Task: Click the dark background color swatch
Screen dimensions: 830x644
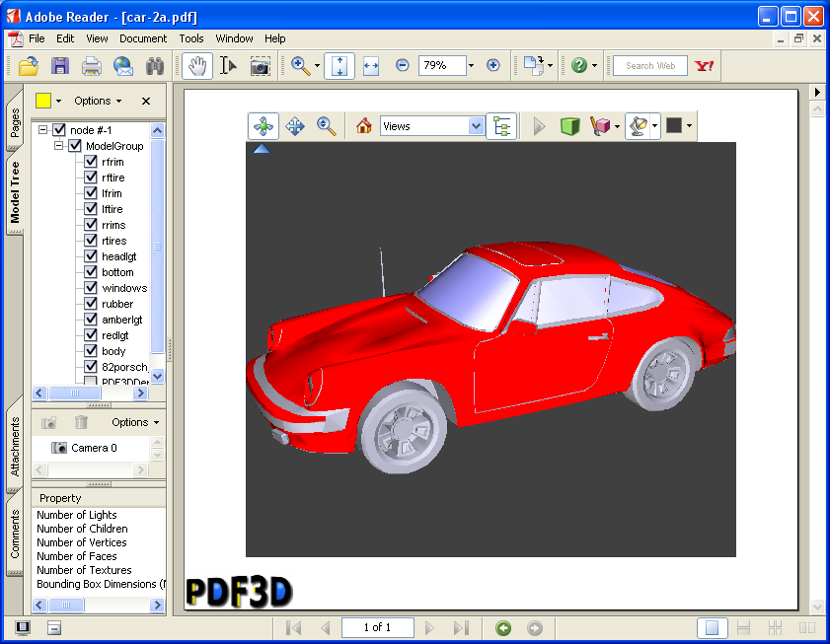Action: tap(674, 126)
